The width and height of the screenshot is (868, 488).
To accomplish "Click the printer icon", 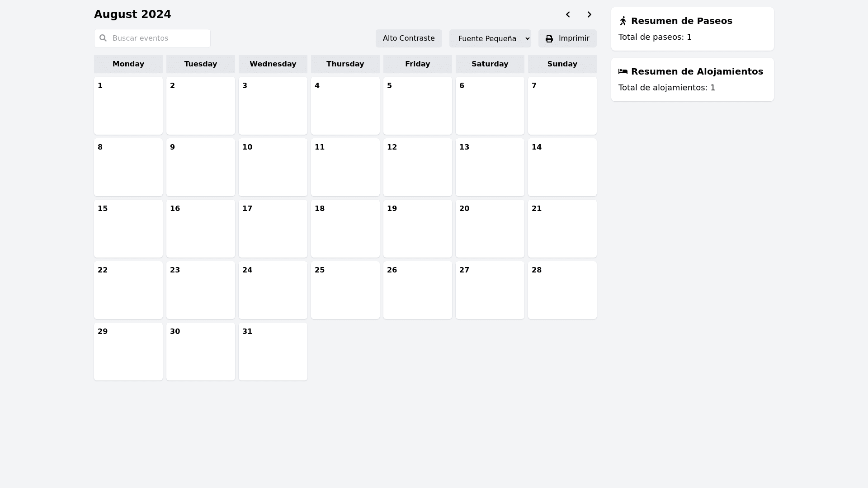I will click(x=549, y=39).
